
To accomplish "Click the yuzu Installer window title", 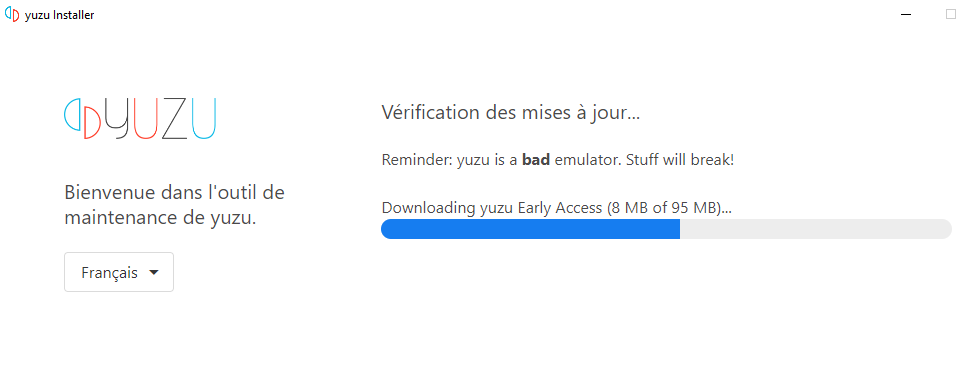I will tap(59, 15).
